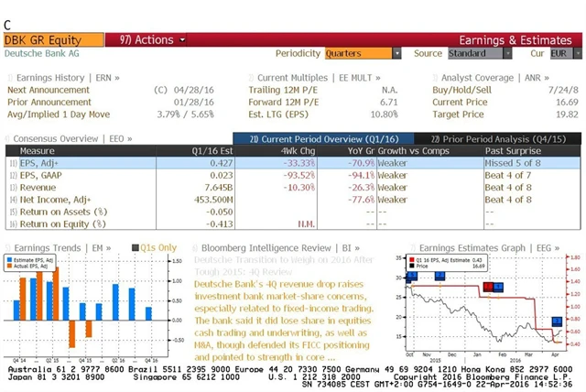Click the Forward 12M P/E 6.71 value

(388, 102)
